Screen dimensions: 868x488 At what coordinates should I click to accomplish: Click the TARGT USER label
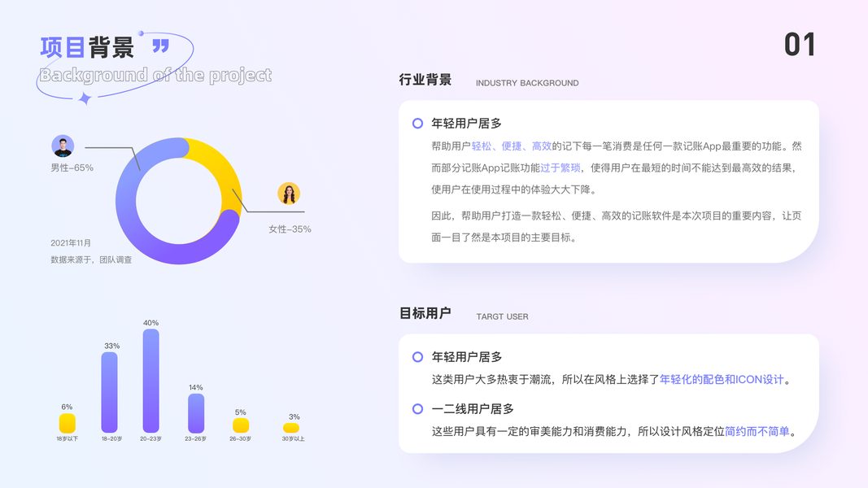502,316
